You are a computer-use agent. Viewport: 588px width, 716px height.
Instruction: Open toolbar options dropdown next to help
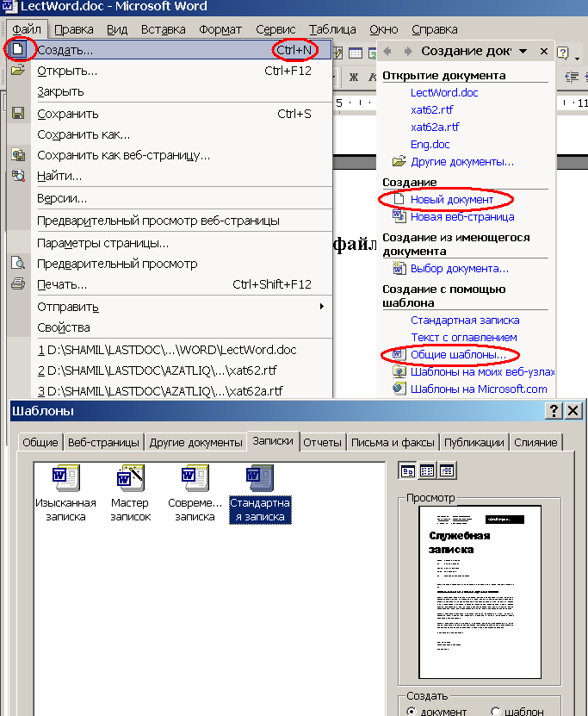point(578,59)
